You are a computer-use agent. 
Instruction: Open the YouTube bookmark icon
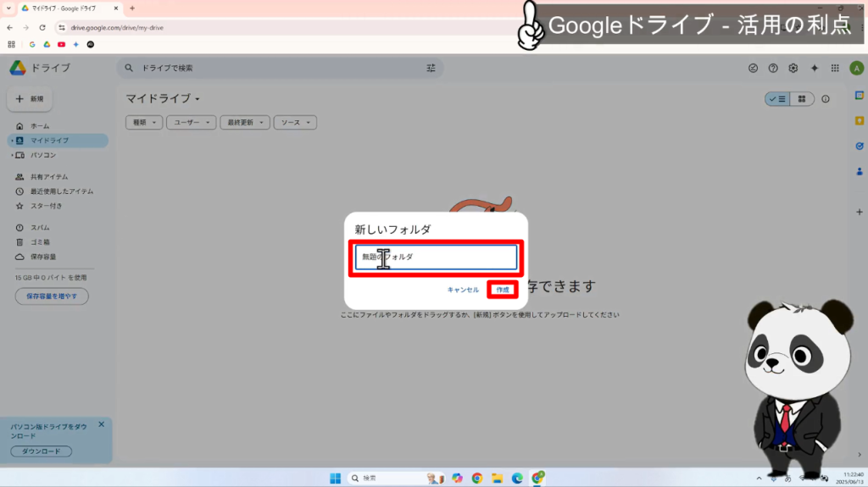tap(61, 44)
